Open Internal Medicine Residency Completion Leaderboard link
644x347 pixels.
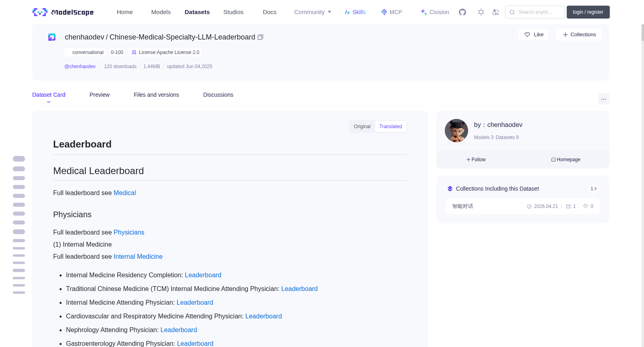tap(203, 275)
